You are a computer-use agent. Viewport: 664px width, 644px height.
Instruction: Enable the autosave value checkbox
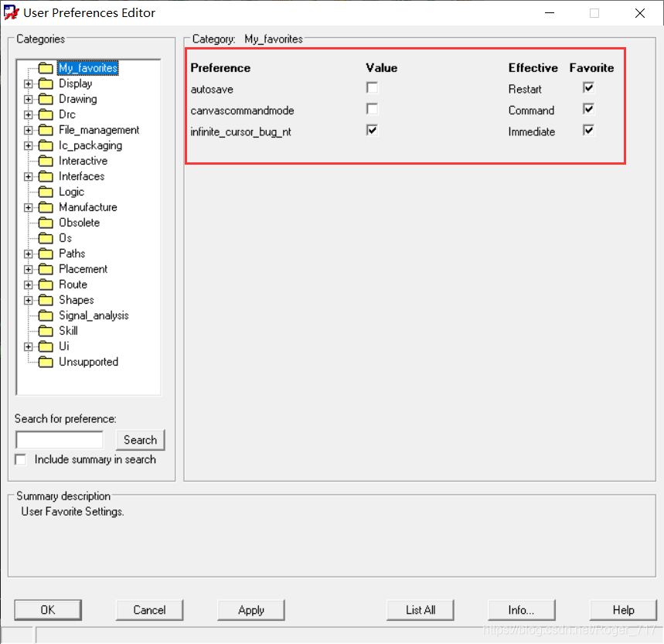(373, 88)
